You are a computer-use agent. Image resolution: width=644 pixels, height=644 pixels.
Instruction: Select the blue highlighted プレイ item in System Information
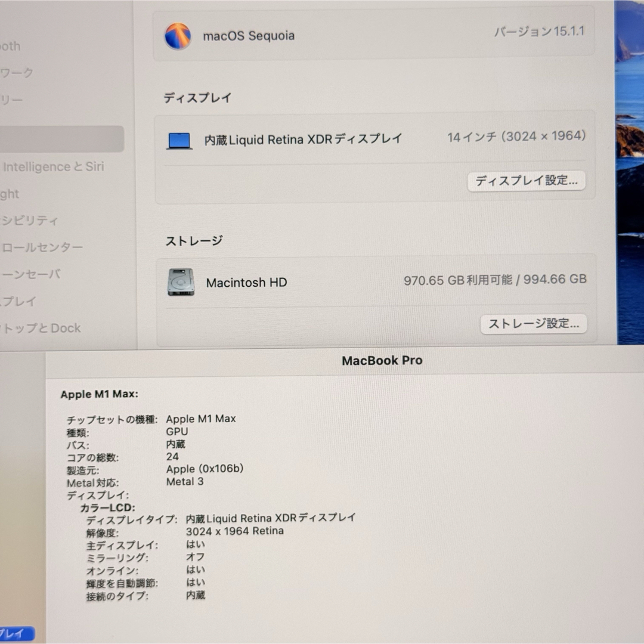[x=17, y=633]
